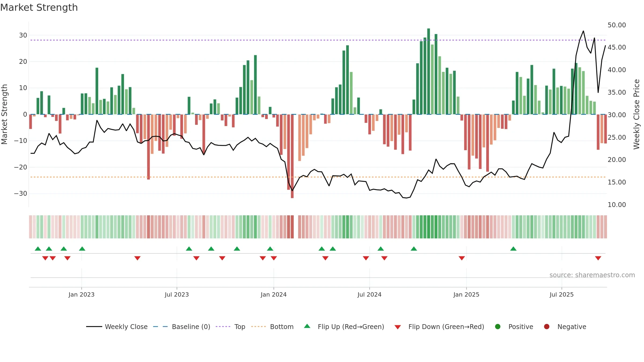Click the tallest green bar above 30
The height and width of the screenshot is (362, 644).
(429, 71)
